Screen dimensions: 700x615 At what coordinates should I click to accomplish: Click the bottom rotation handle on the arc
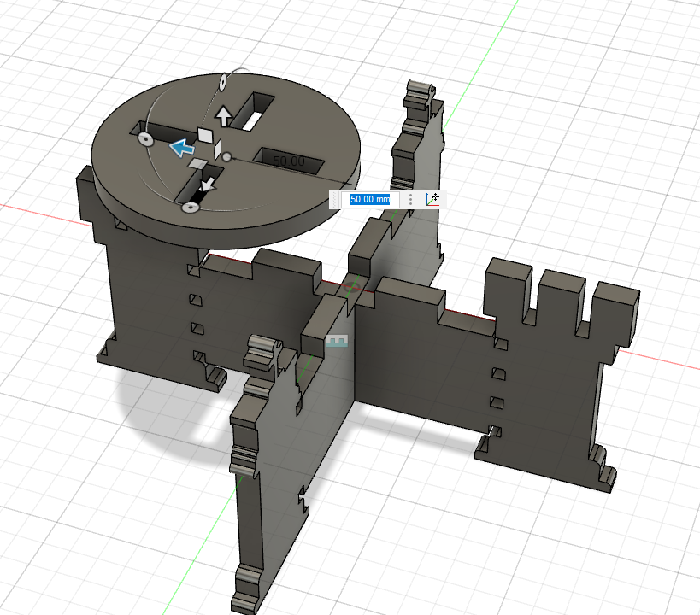[x=191, y=208]
